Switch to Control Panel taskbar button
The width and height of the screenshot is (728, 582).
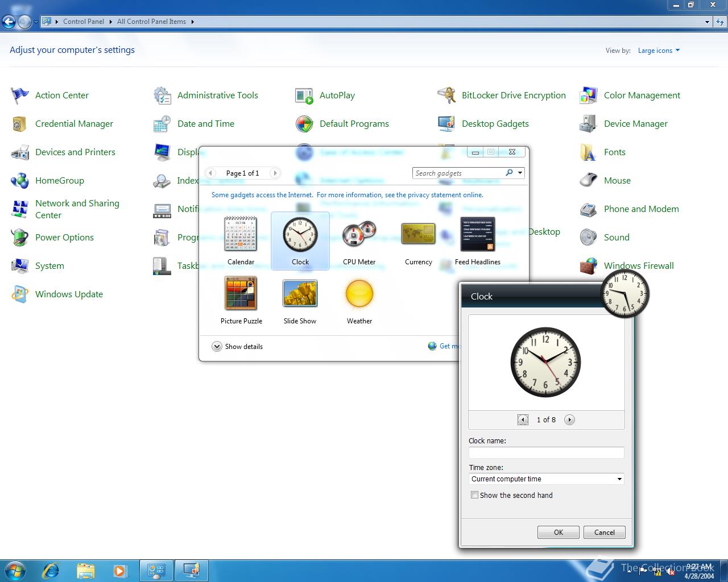156,570
